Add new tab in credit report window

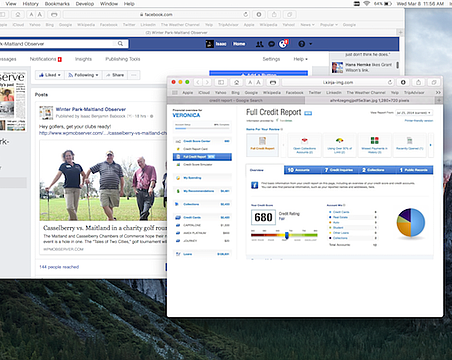coord(439,100)
